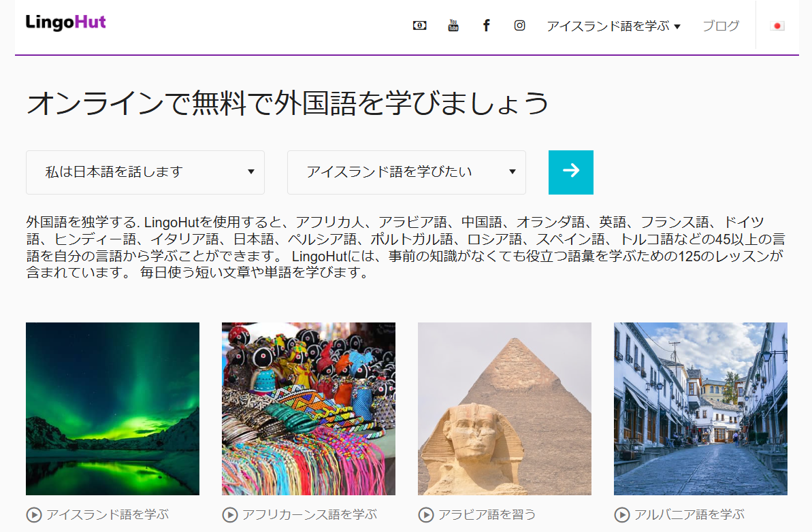Click play icon beside アフリカーンス語を学ぶ
Screen dimensions: 812x532
(230, 515)
